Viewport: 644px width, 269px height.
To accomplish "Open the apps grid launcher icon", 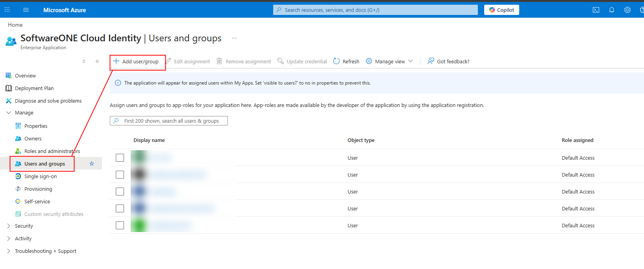I will click(x=7, y=10).
